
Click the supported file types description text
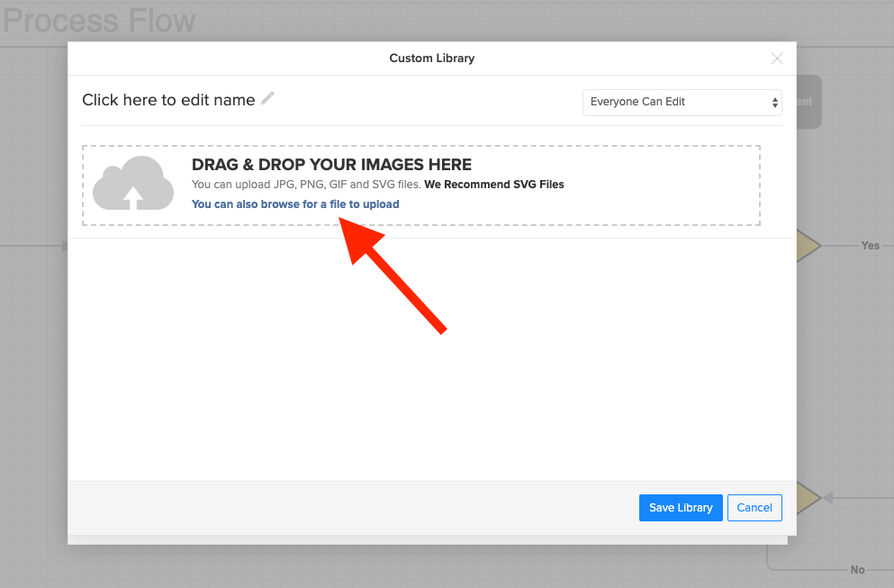[306, 185]
